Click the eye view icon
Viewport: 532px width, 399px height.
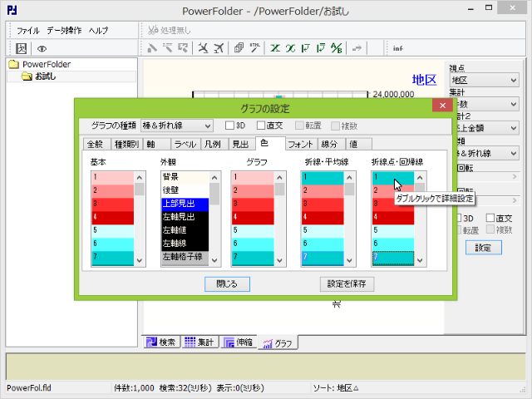pyautogui.click(x=42, y=49)
